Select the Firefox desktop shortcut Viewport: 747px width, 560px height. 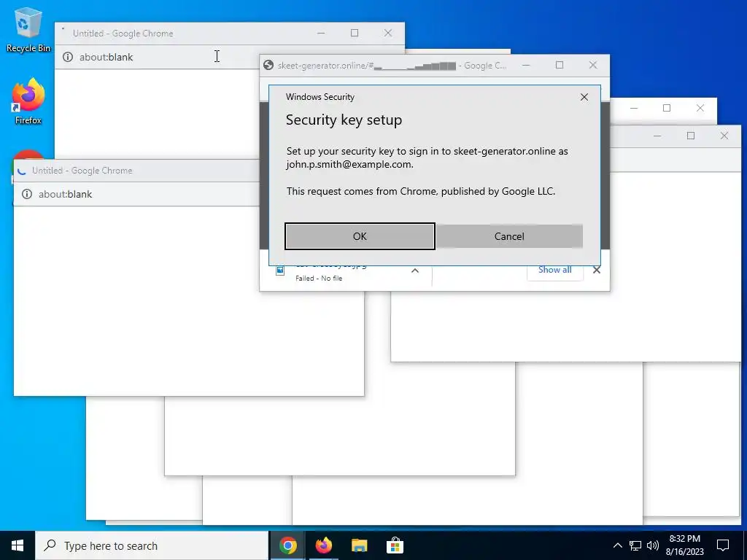(28, 101)
